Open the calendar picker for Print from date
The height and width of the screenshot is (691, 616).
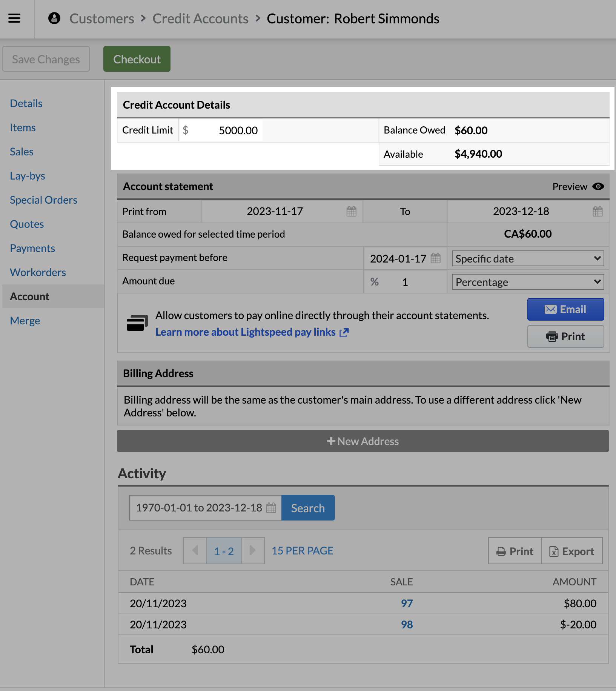click(351, 212)
